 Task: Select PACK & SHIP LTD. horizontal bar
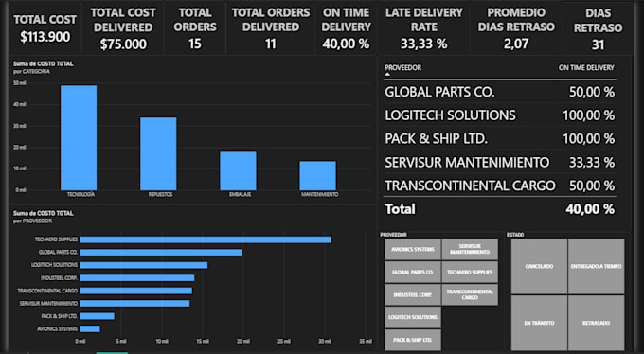pyautogui.click(x=97, y=316)
